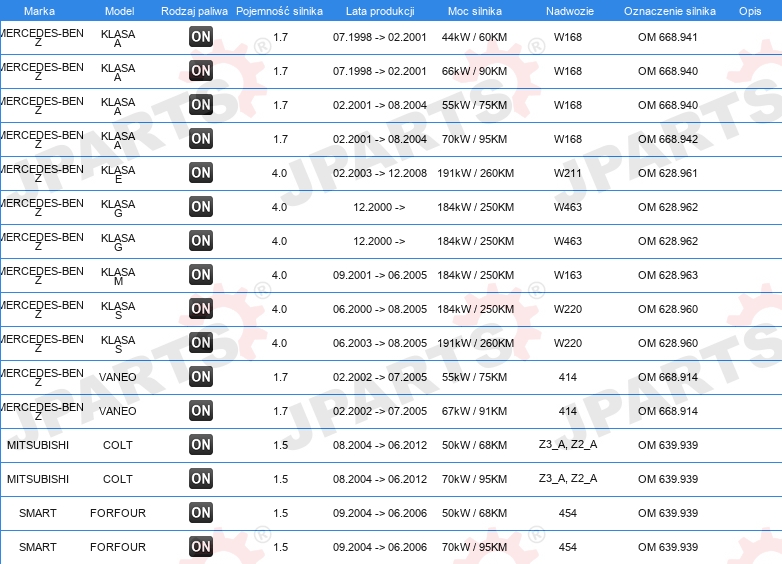Click production dates 09.2001 -> 06.2005
This screenshot has height=564, width=782.
[380, 275]
